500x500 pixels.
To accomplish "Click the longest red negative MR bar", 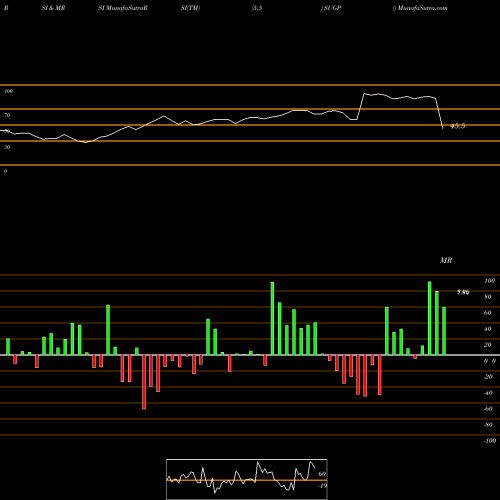I will coord(144,382).
